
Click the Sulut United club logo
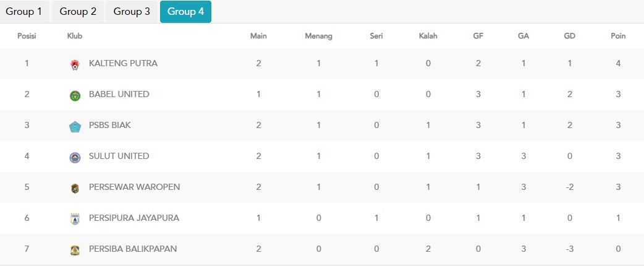(x=75, y=158)
